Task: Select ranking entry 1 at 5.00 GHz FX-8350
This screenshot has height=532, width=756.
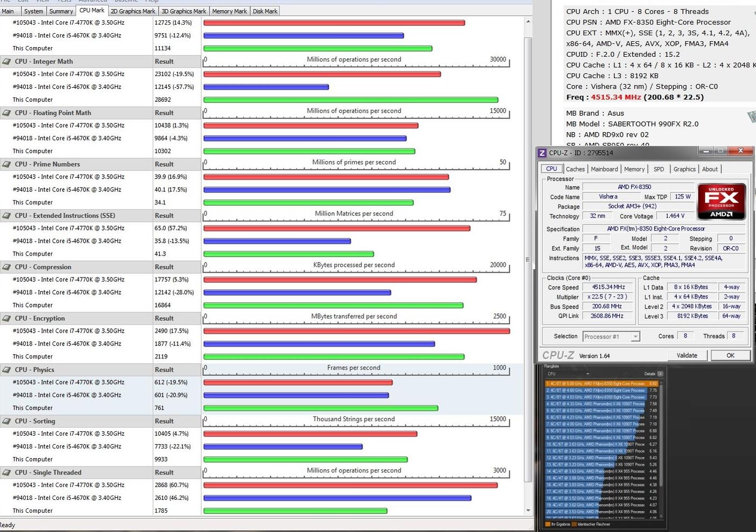Action: 602,384
